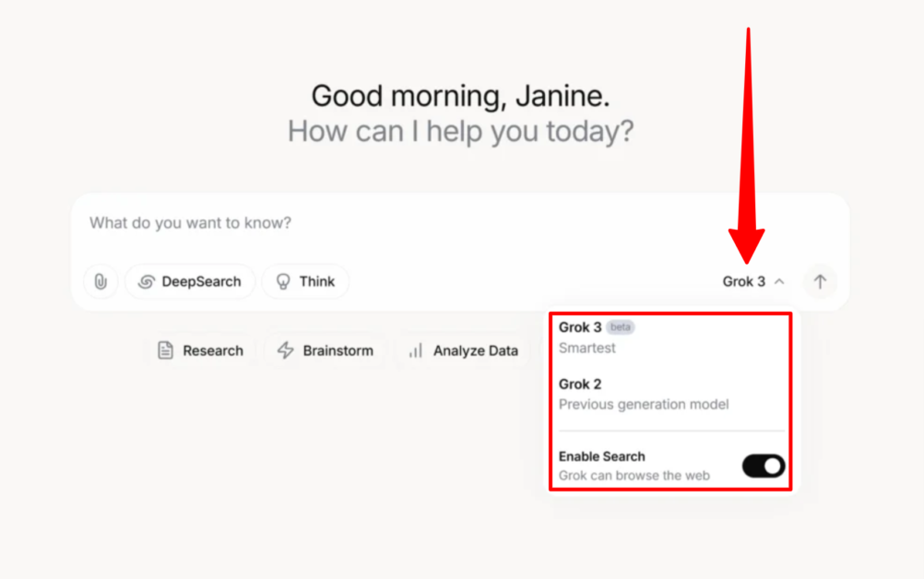Viewport: 924px width, 579px height.
Task: Select the Brainstorm suggestion chip
Action: pyautogui.click(x=326, y=350)
